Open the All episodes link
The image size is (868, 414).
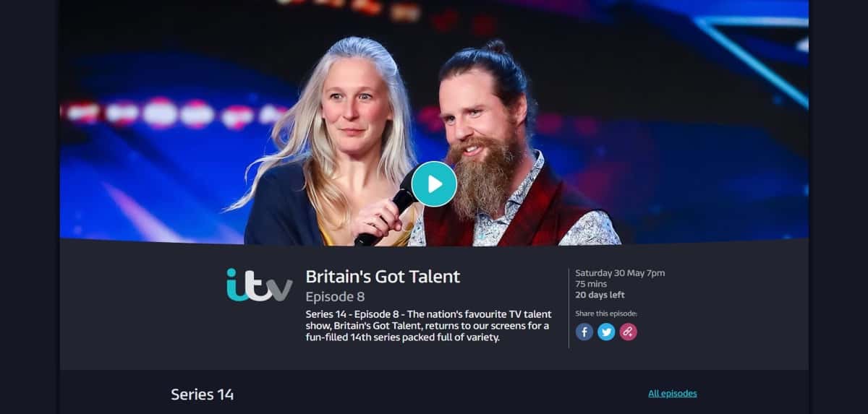click(673, 394)
